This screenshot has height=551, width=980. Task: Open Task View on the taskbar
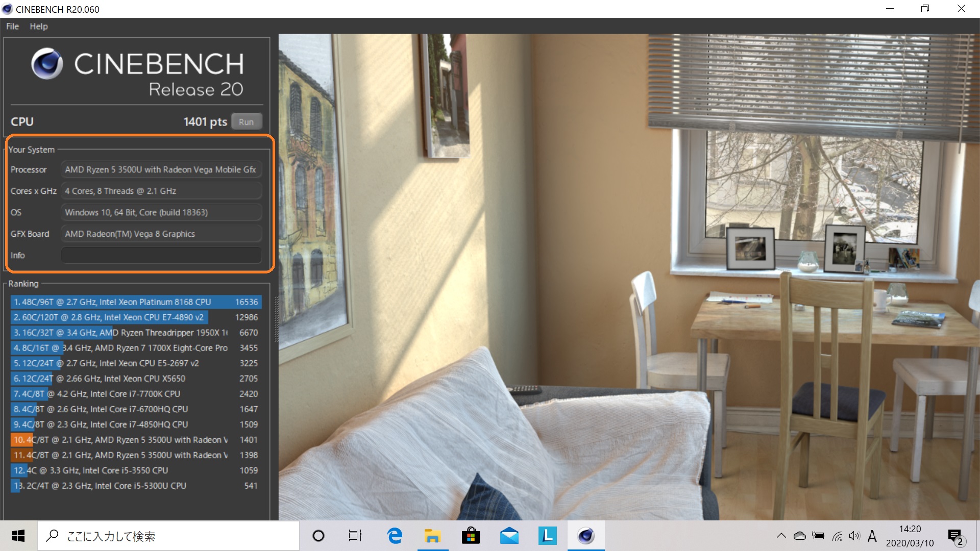click(355, 536)
